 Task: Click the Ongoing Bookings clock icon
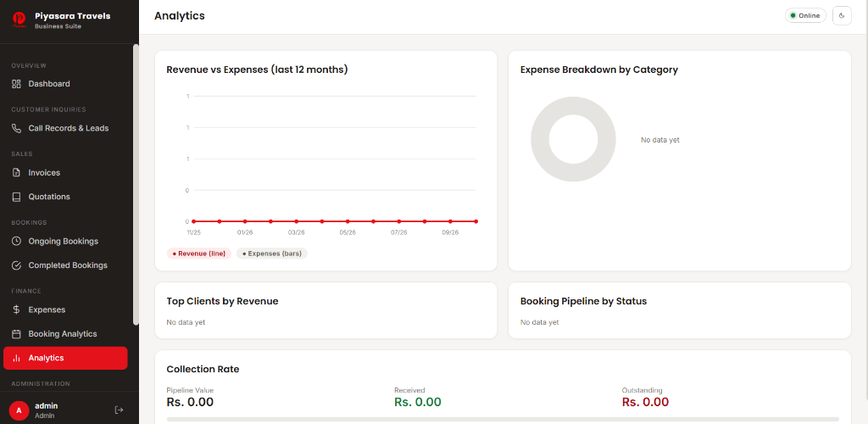16,242
